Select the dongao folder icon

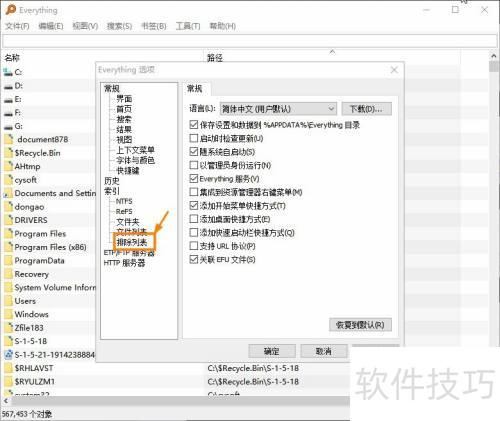[9, 207]
